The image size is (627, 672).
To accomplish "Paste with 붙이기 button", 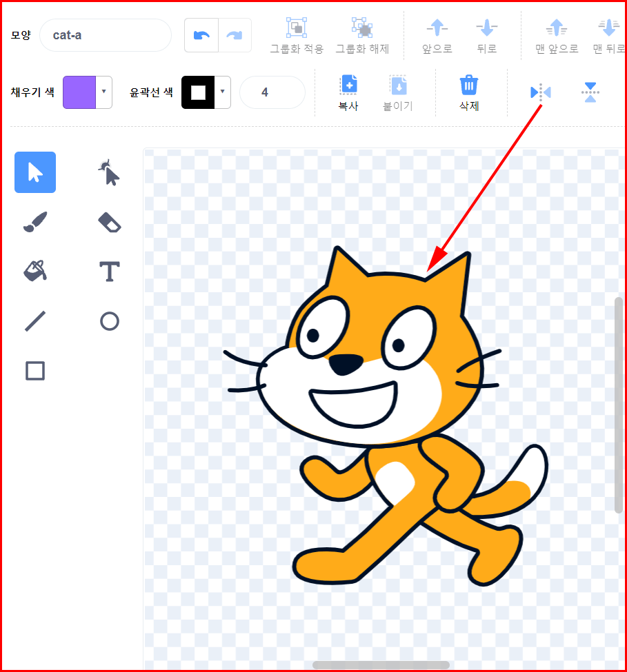I will (x=398, y=92).
